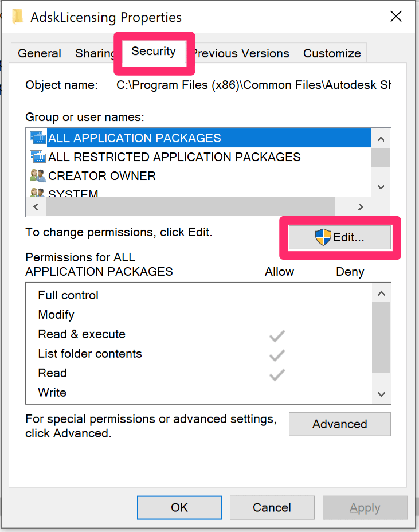
Task: Click the Cancel button
Action: pos(272,507)
